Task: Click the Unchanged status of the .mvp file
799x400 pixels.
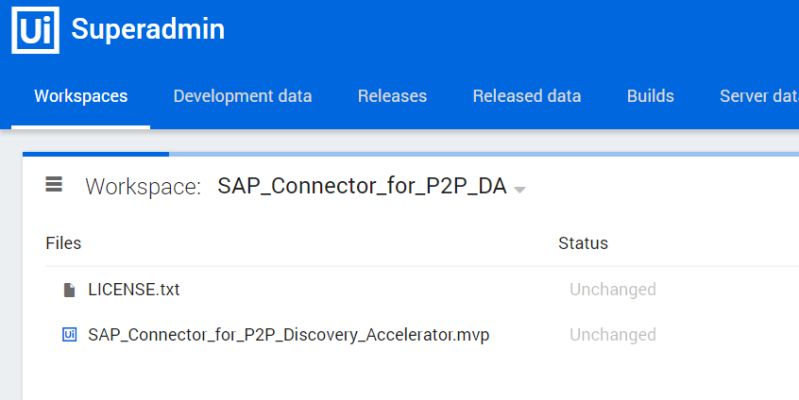Action: (x=612, y=335)
